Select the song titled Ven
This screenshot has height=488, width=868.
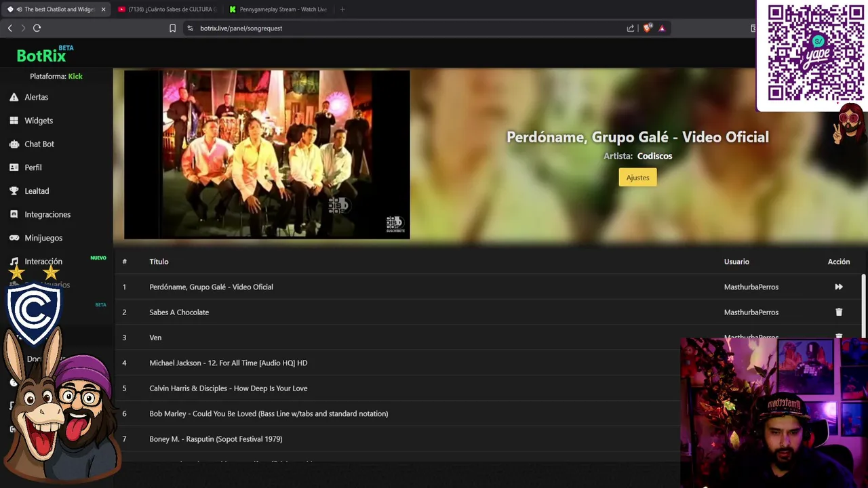(x=155, y=338)
